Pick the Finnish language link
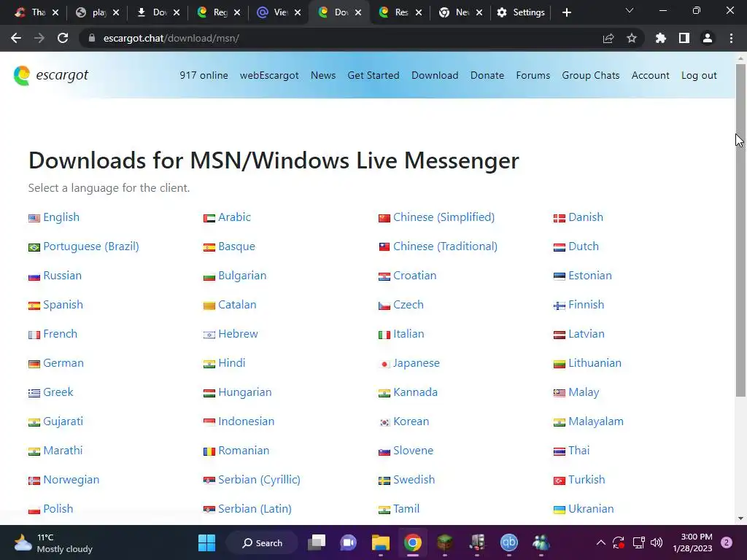Viewport: 747px width, 560px height. (586, 304)
